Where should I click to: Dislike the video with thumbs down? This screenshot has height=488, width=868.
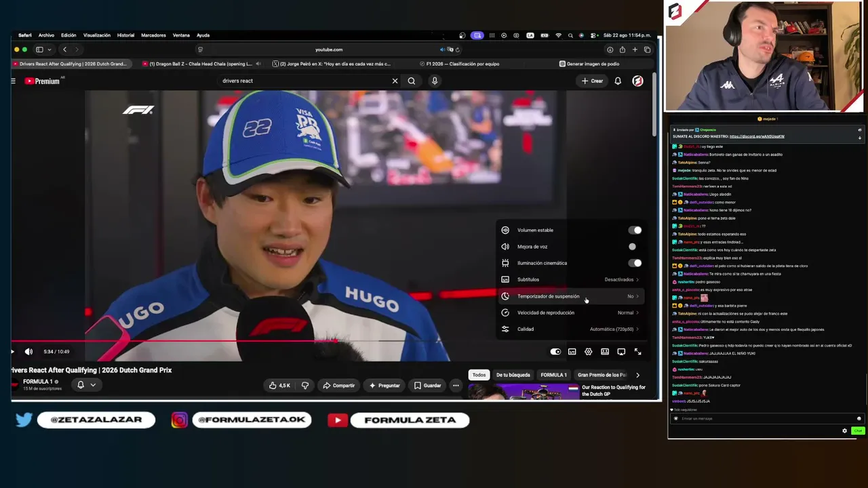pos(305,386)
